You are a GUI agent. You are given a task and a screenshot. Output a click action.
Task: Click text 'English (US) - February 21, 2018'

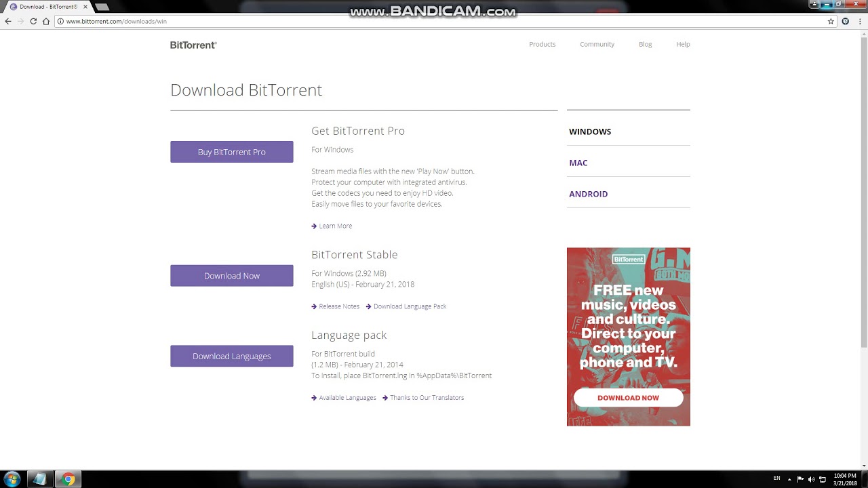pyautogui.click(x=363, y=285)
